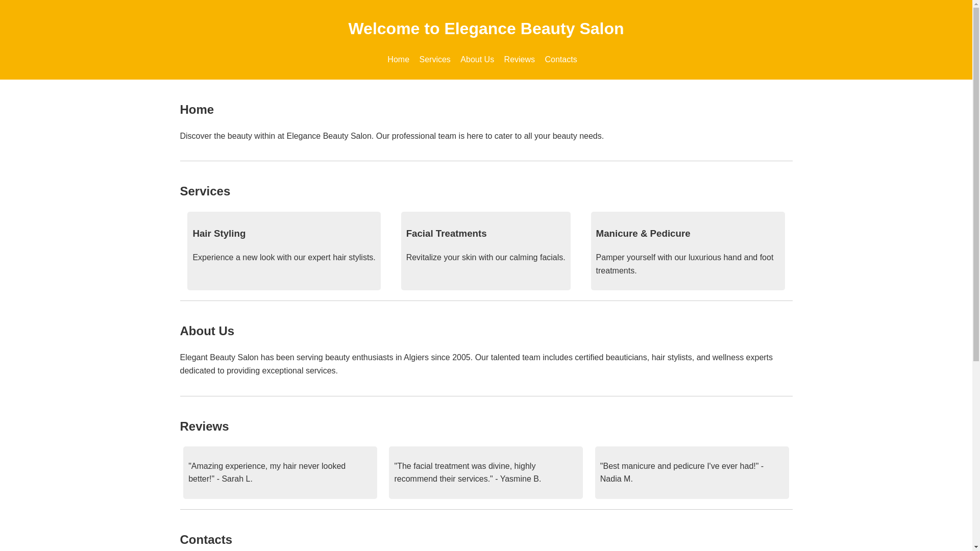Select the Manicure & Pedicure card heading
980x551 pixels.
pyautogui.click(x=643, y=234)
